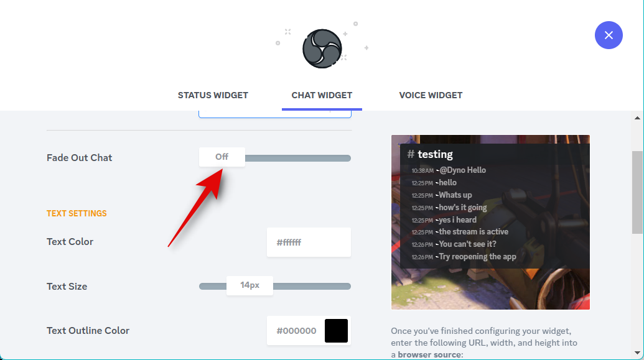Image resolution: width=644 pixels, height=360 pixels.
Task: Switch to the Status Widget tab
Action: [213, 95]
